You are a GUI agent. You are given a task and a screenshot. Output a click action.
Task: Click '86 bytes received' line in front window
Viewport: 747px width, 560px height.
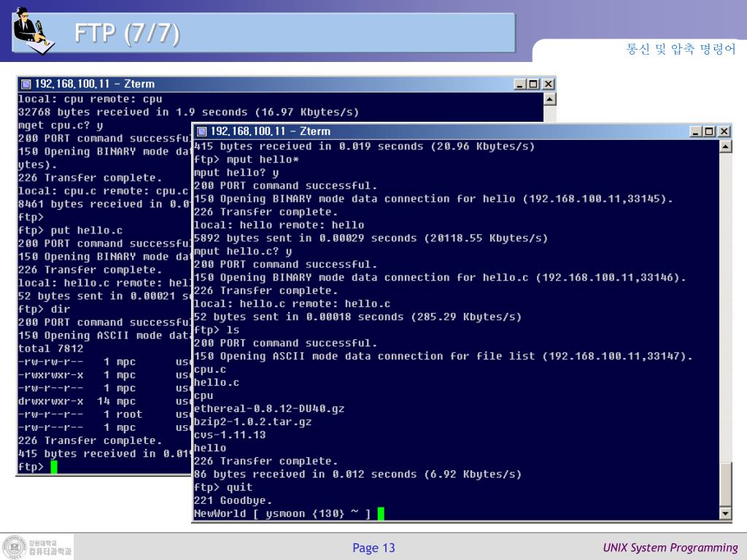(357, 474)
